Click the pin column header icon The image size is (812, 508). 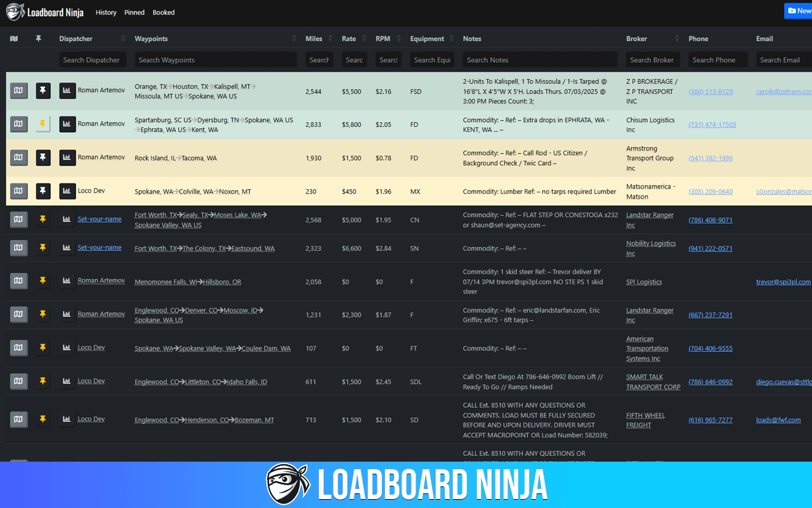[38, 39]
